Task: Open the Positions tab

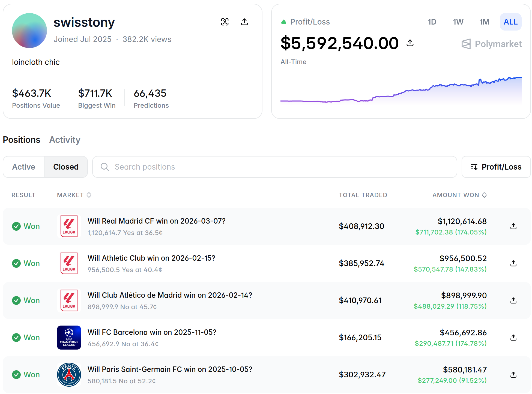Action: pyautogui.click(x=22, y=140)
